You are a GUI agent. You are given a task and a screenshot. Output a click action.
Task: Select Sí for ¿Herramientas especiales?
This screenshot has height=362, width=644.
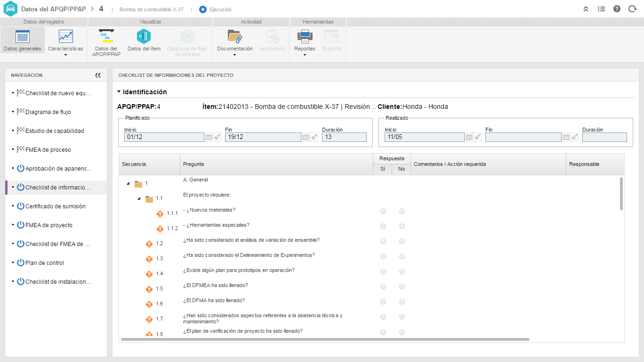(383, 226)
